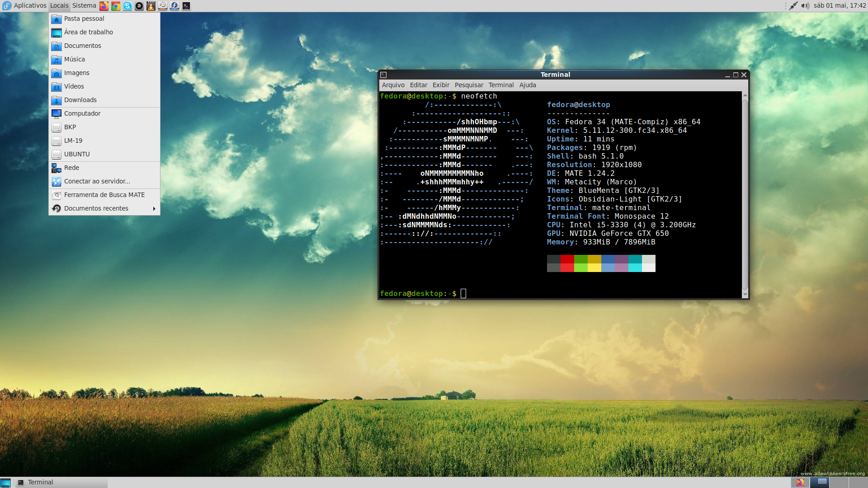Launch the terminal from the top panel launcher
Screen dimensions: 868x488
click(186, 6)
